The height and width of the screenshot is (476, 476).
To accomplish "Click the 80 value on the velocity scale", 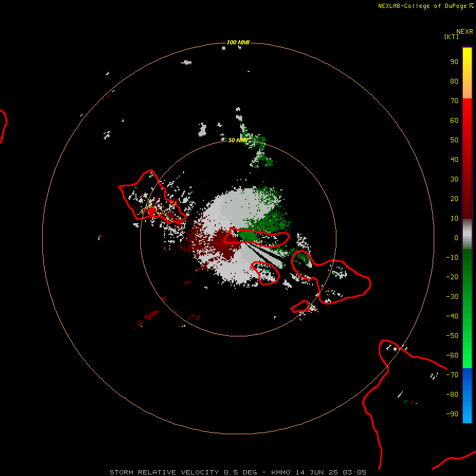I will (x=454, y=81).
